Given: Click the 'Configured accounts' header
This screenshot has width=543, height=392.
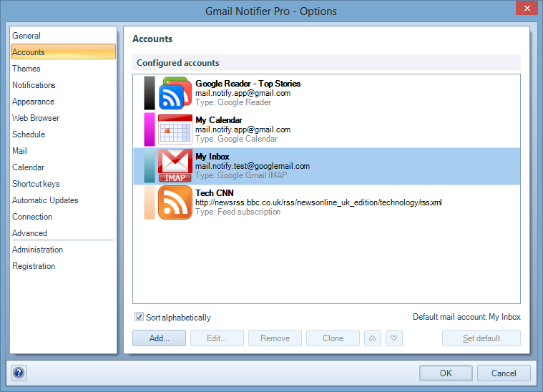Looking at the screenshot, I should point(178,63).
